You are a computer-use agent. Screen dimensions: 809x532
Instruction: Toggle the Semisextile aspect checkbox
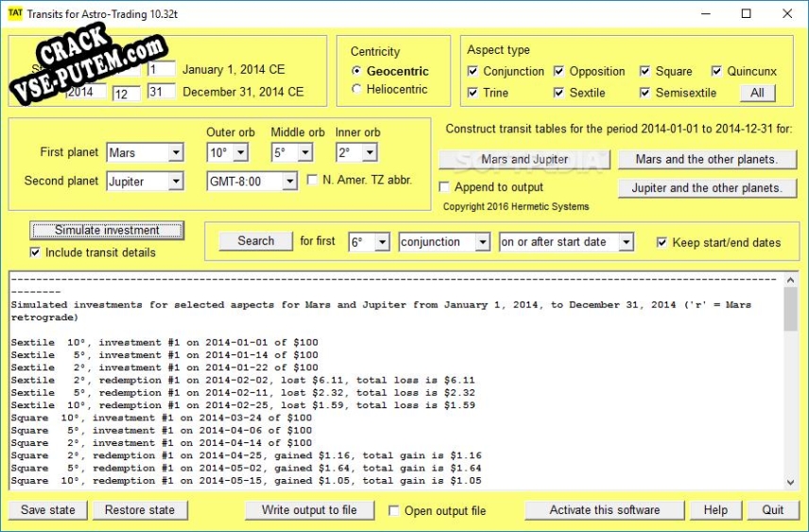(x=645, y=93)
